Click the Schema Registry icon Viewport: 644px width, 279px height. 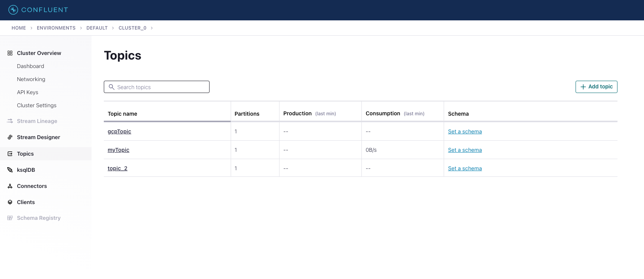coord(10,218)
